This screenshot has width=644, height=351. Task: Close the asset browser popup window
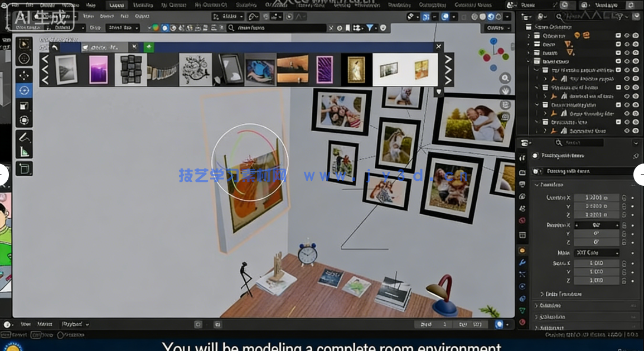tap(438, 47)
